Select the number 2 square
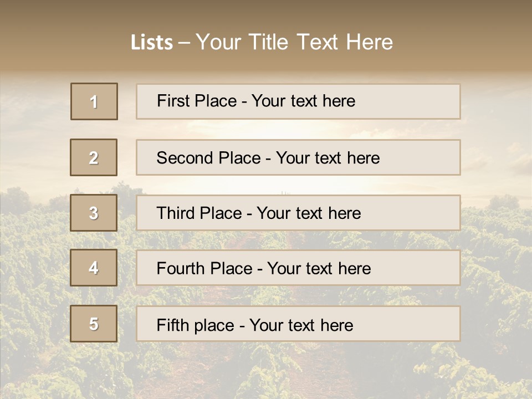 pos(94,157)
